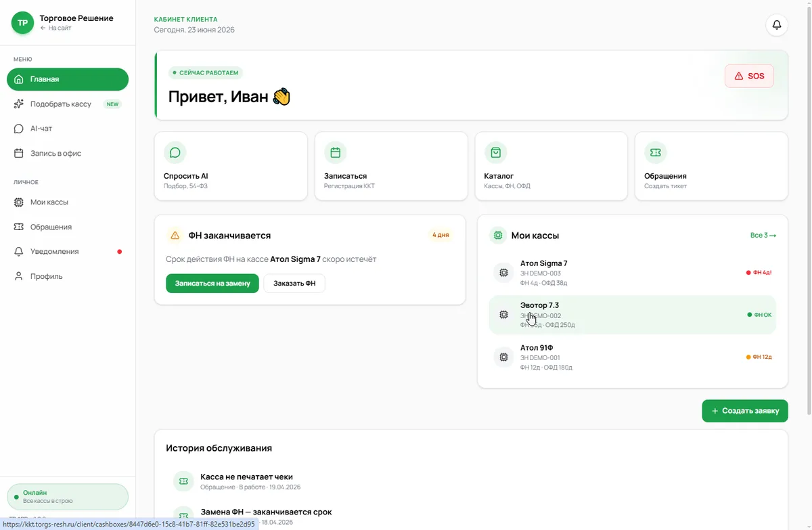Click the ФН 4д! status badge
The image size is (812, 530).
click(759, 273)
